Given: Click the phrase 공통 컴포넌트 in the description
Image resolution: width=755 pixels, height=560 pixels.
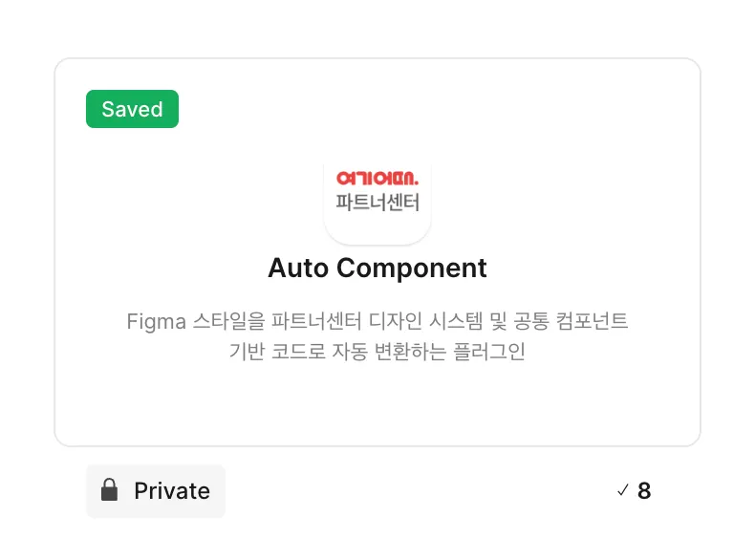Looking at the screenshot, I should [x=573, y=321].
